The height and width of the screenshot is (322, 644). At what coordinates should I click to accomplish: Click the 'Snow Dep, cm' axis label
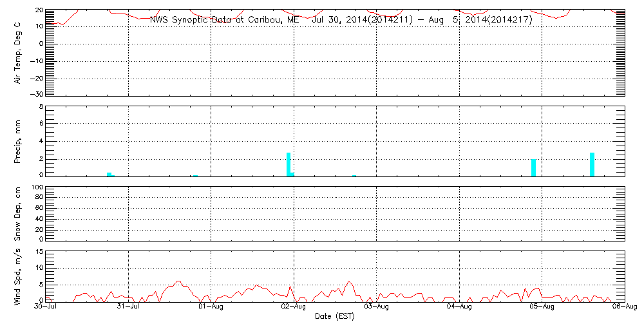coord(18,213)
